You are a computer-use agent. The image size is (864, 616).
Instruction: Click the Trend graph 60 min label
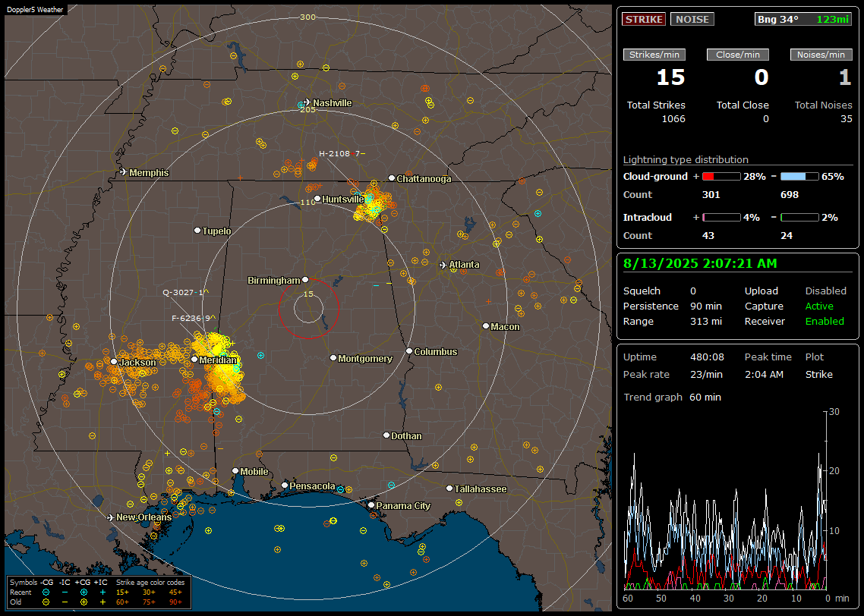tap(672, 397)
